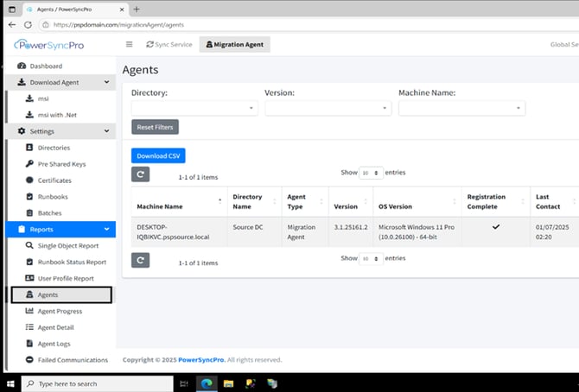The height and width of the screenshot is (392, 579).
Task: Sort by Registration Complete column header
Action: (496, 201)
